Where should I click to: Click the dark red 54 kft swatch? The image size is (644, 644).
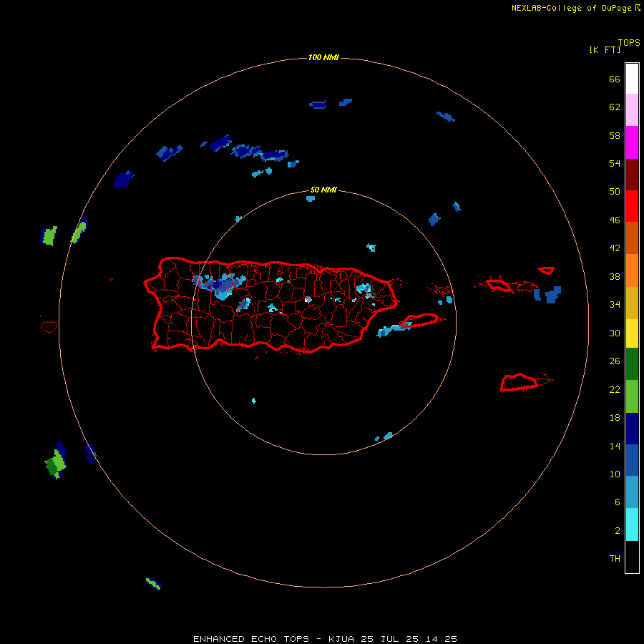point(632,175)
